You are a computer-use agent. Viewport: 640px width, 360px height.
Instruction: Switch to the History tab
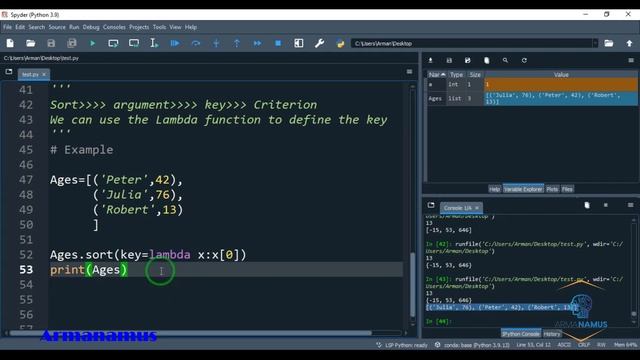click(x=552, y=334)
